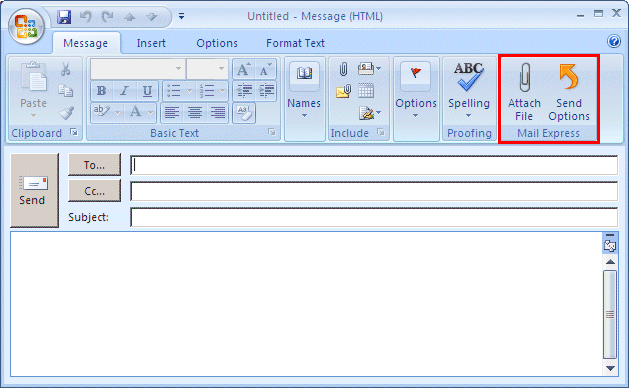This screenshot has height=388, width=629.
Task: Click the Include group Attach File paperclip
Action: click(343, 69)
